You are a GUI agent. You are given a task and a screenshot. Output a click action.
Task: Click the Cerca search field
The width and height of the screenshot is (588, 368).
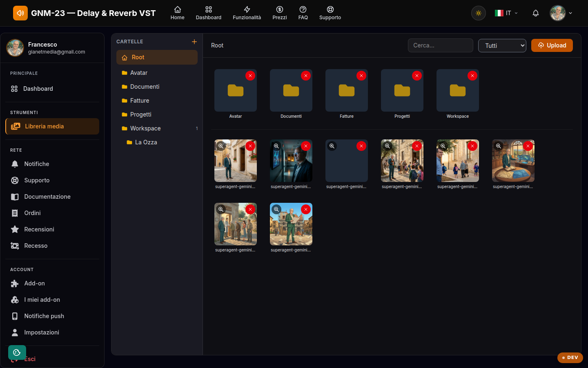(x=441, y=45)
